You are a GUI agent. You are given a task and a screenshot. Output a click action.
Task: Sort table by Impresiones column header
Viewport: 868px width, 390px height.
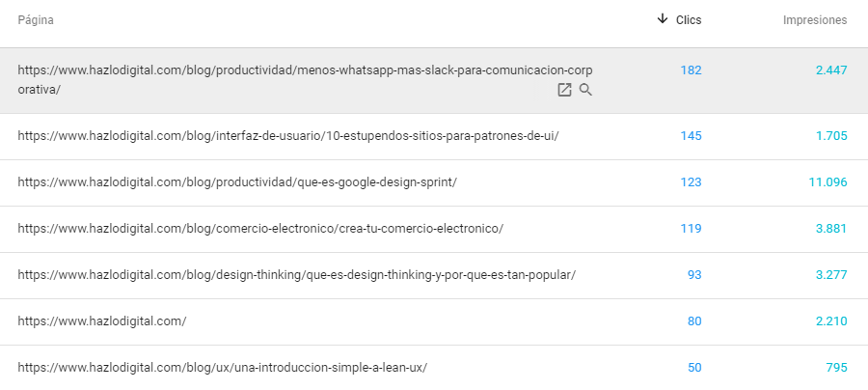click(x=814, y=19)
